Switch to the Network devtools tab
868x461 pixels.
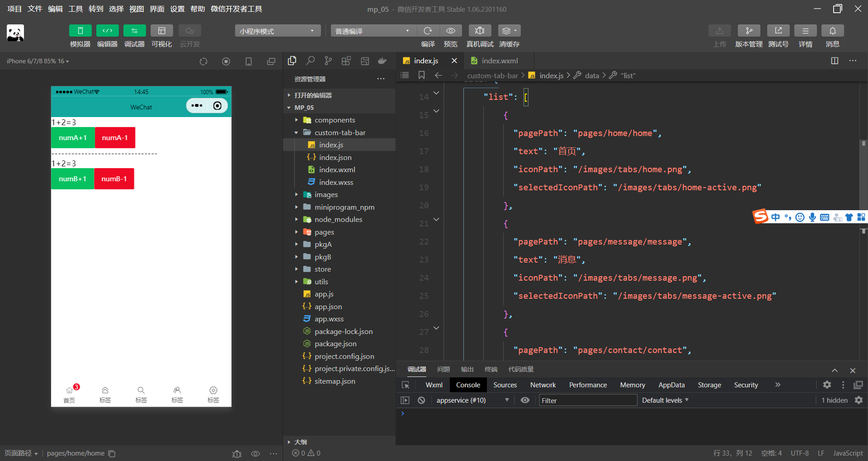[543, 385]
